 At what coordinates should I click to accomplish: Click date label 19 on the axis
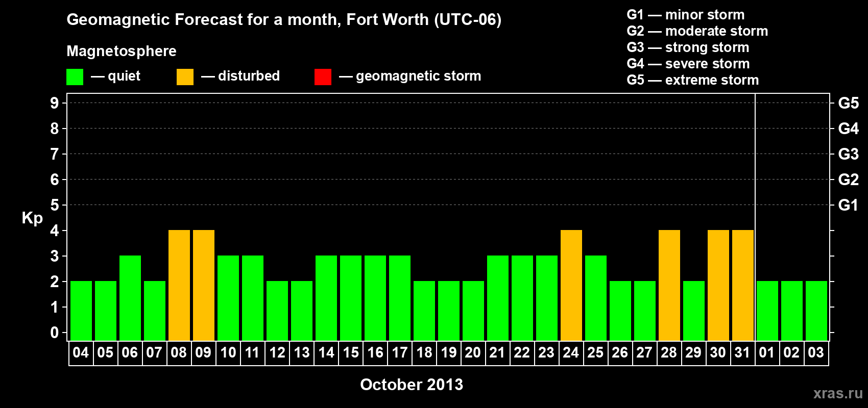coord(448,353)
